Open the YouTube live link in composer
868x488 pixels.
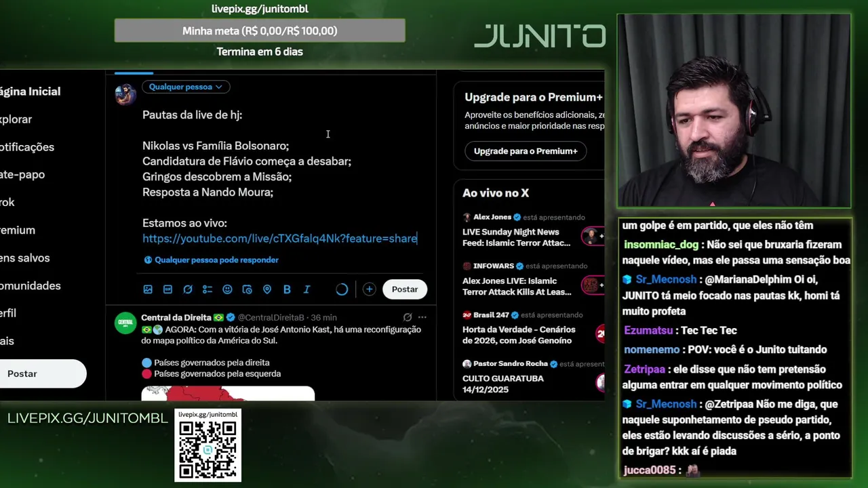[x=279, y=239]
